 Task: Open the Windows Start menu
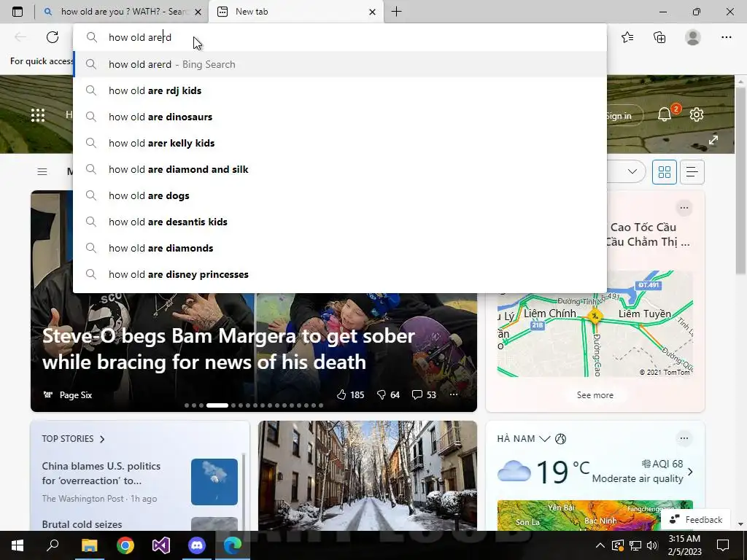pos(18,545)
